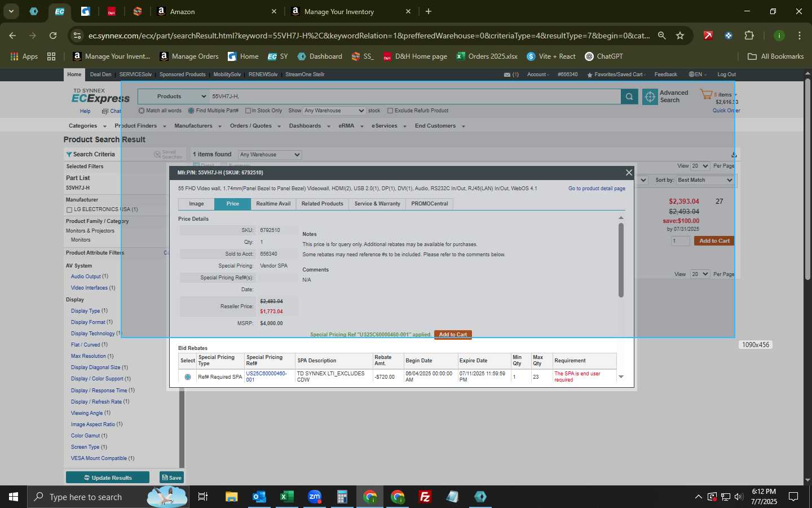Tick the In Stock Only checkbox
Viewport: 812px width, 508px height.
pos(248,111)
